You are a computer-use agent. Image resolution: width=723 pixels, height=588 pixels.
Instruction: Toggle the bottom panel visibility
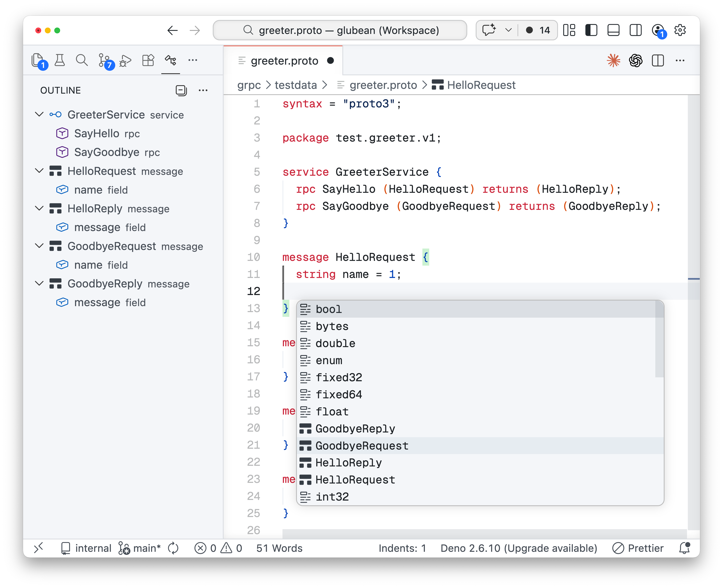click(x=613, y=30)
